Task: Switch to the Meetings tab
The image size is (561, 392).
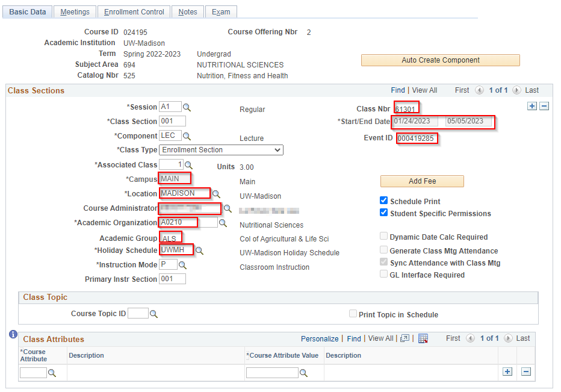Action: [75, 12]
